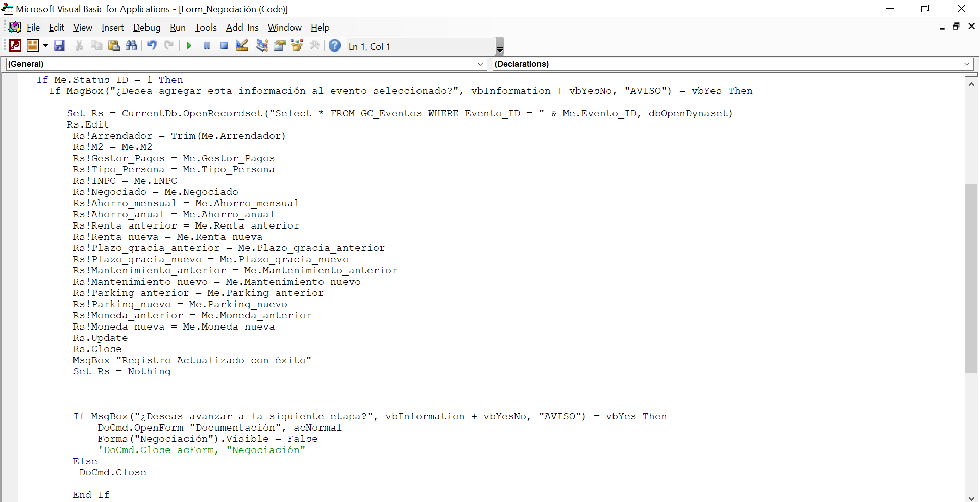Viewport: 980px width, 502px height.
Task: Open the Add-Ins menu
Action: [x=242, y=28]
